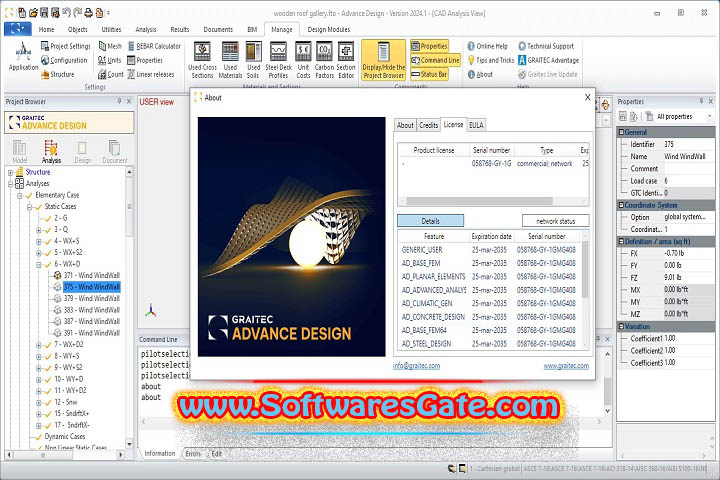
Task: Open Used Soils
Action: click(x=253, y=60)
